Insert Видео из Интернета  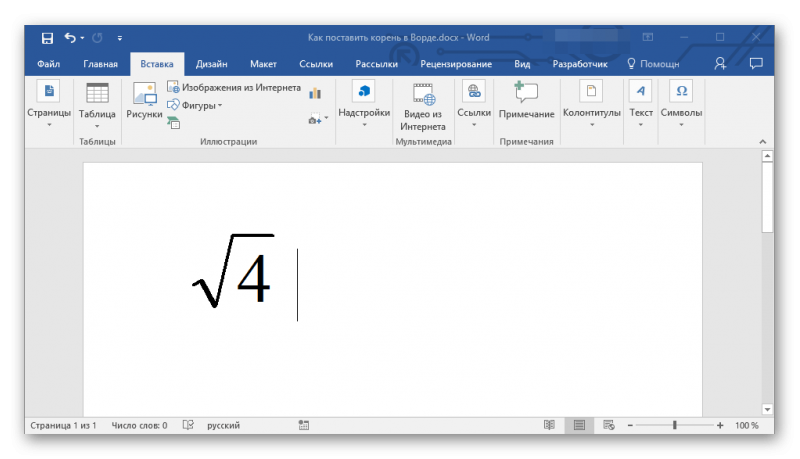[x=423, y=106]
